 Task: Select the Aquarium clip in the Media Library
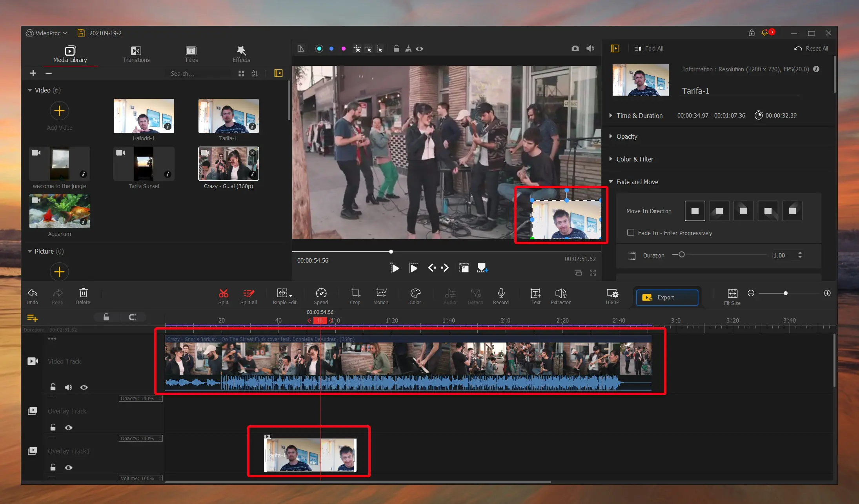coord(59,210)
